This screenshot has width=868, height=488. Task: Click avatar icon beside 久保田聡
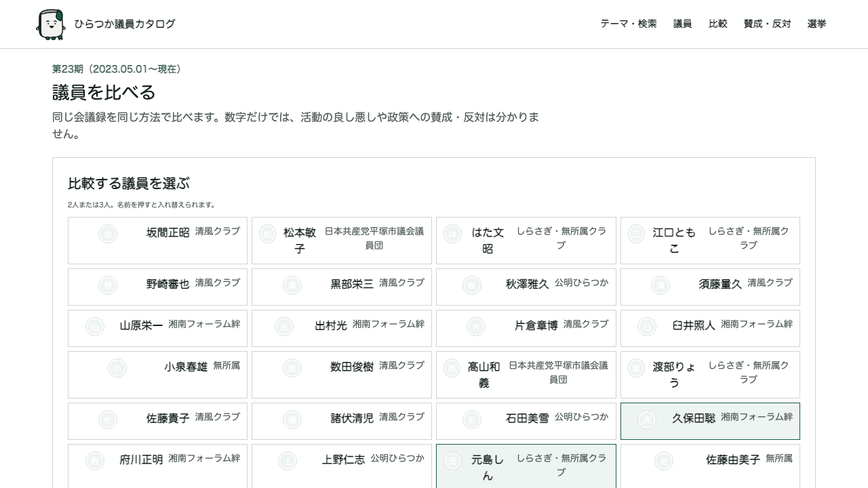647,420
